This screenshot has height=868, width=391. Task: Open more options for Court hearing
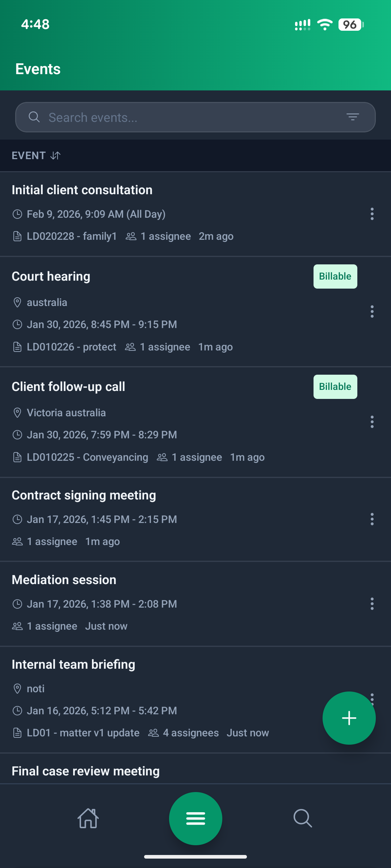pyautogui.click(x=372, y=311)
